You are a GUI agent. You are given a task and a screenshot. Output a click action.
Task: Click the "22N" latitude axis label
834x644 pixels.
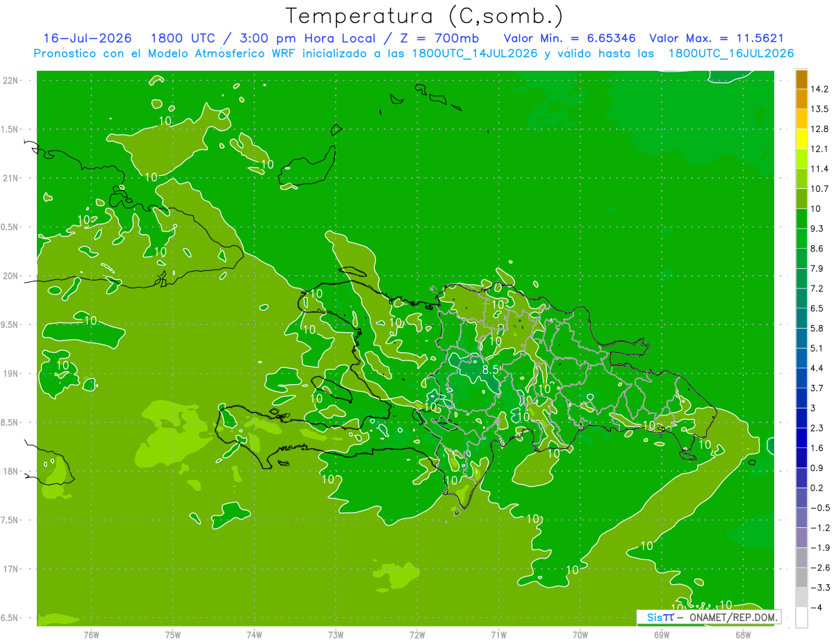click(12, 81)
